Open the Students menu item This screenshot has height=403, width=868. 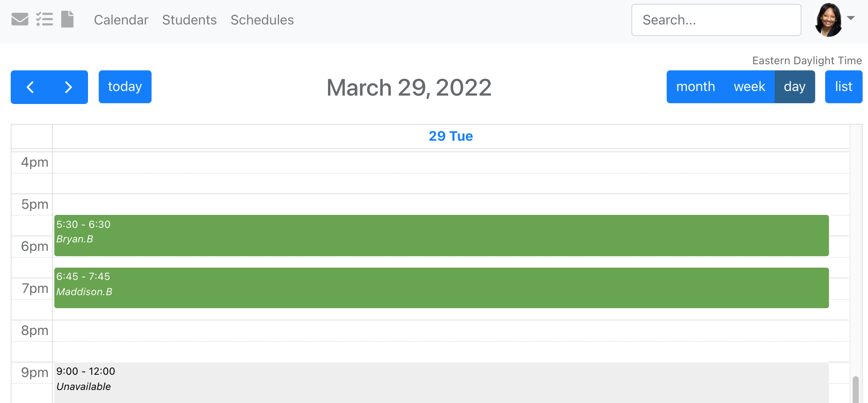tap(189, 20)
